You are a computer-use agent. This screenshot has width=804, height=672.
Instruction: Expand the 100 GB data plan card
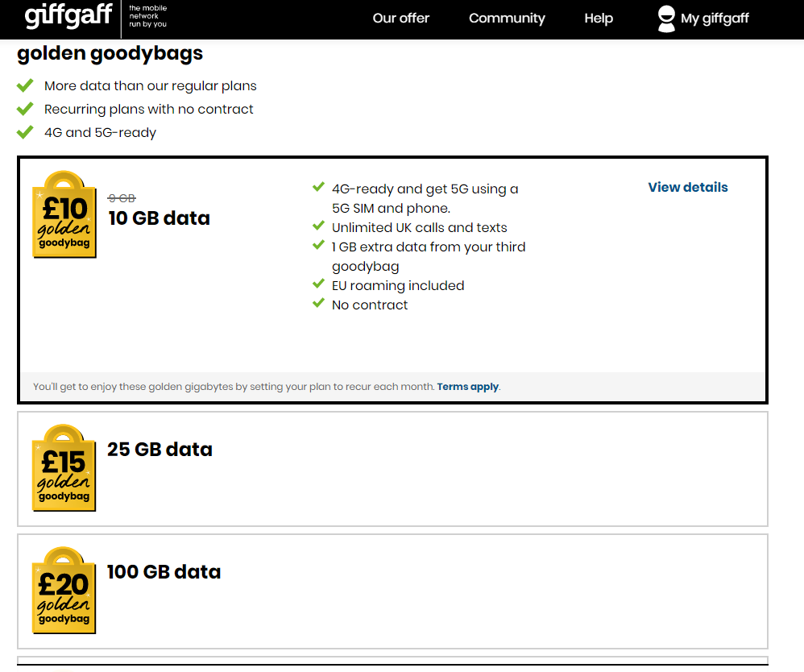tap(393, 591)
